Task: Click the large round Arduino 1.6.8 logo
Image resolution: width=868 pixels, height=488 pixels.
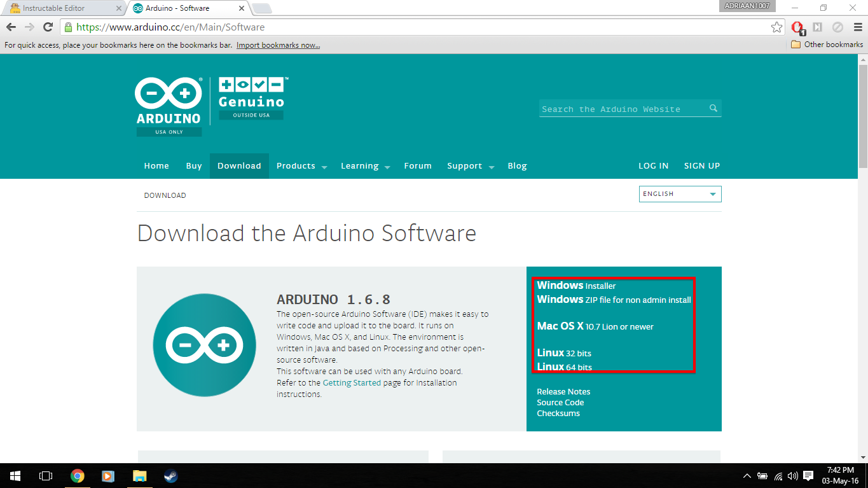Action: (x=204, y=345)
